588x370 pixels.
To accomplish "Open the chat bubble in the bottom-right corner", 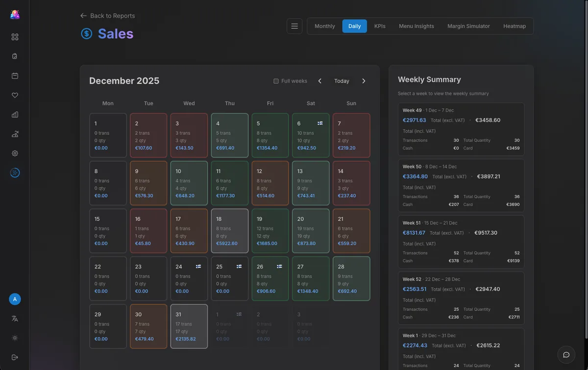I will tap(566, 354).
